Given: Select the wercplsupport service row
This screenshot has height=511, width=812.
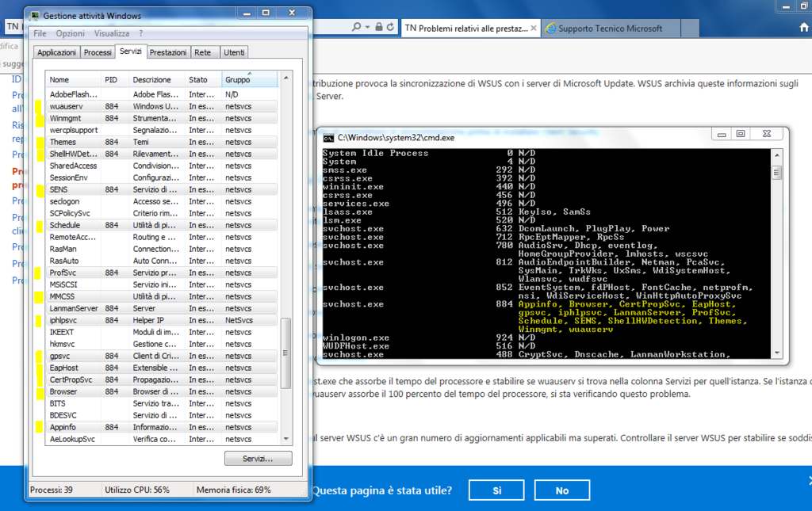Looking at the screenshot, I should tap(161, 131).
